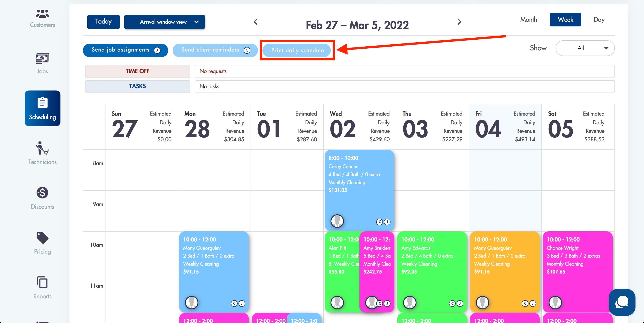Image resolution: width=644 pixels, height=323 pixels.
Task: Select Thu 03 day header
Action: [x=432, y=127]
